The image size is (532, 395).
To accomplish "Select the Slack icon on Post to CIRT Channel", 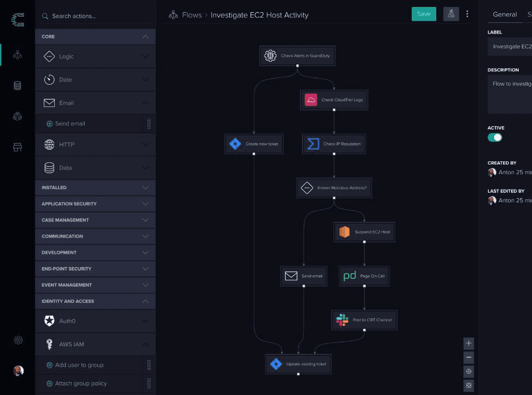I will pyautogui.click(x=340, y=320).
